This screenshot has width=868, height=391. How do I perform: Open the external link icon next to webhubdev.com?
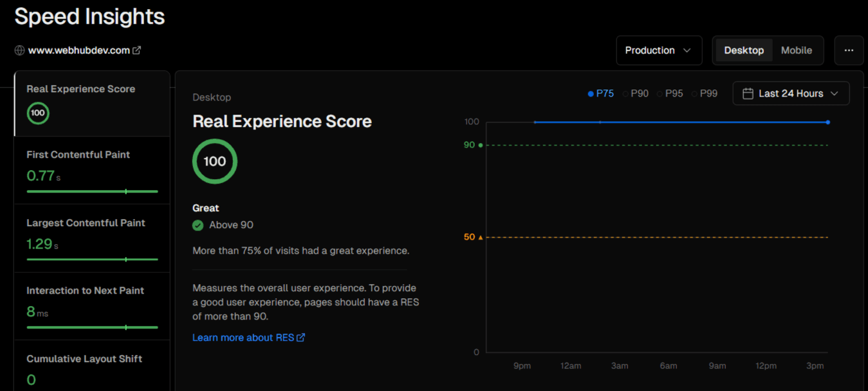coord(136,50)
